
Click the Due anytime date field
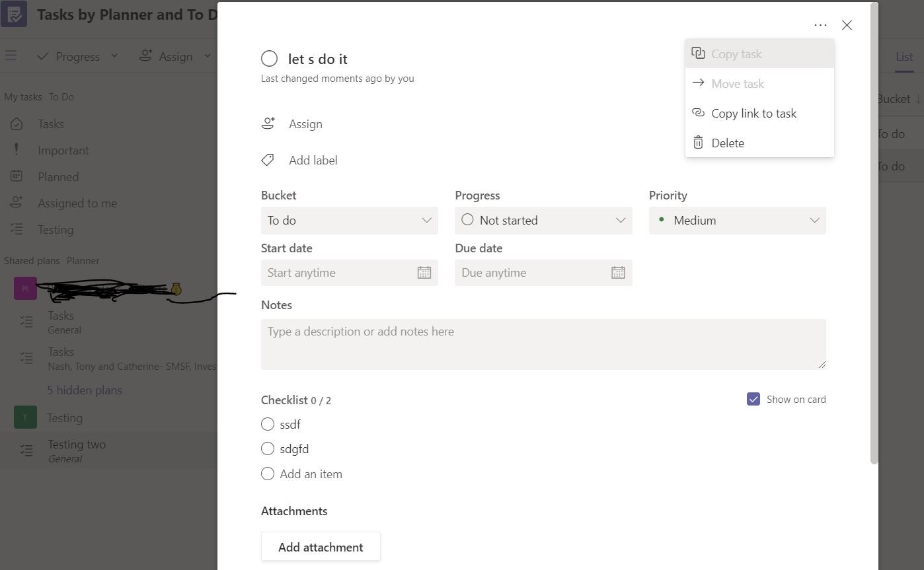coord(543,273)
